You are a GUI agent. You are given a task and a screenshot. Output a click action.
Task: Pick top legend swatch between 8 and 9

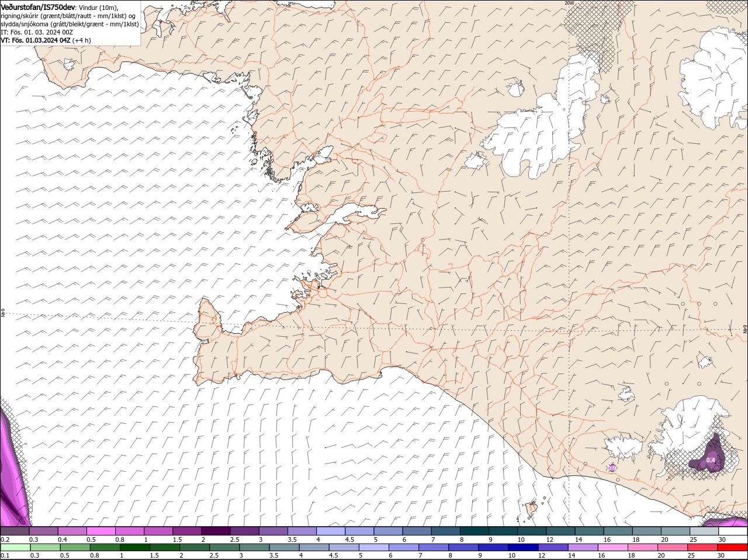coord(475,531)
